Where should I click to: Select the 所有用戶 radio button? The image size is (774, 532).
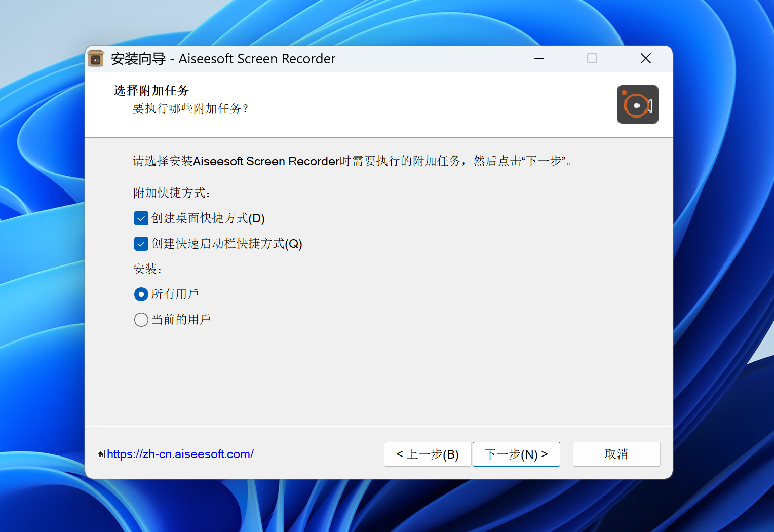(x=141, y=294)
